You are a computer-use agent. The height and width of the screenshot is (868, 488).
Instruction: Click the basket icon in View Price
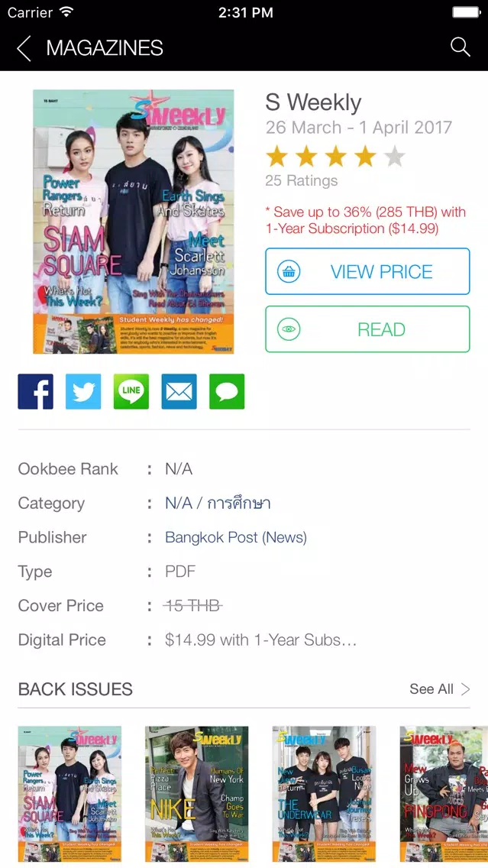[x=289, y=272]
